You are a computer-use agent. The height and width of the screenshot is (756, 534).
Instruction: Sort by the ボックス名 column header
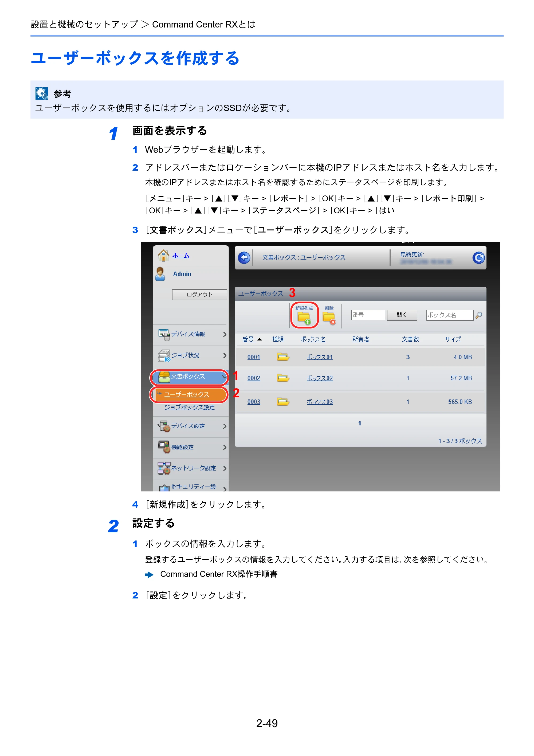[x=313, y=339]
